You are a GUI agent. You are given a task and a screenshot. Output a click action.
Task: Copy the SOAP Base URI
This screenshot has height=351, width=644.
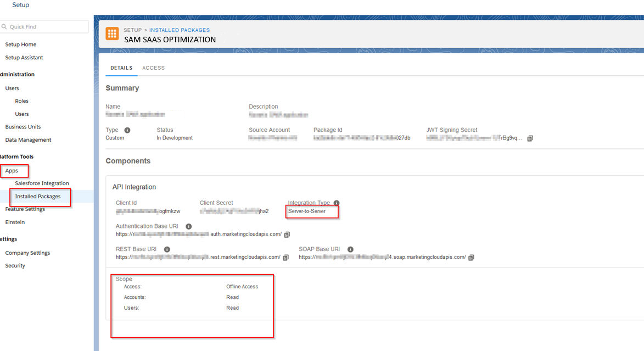point(471,257)
